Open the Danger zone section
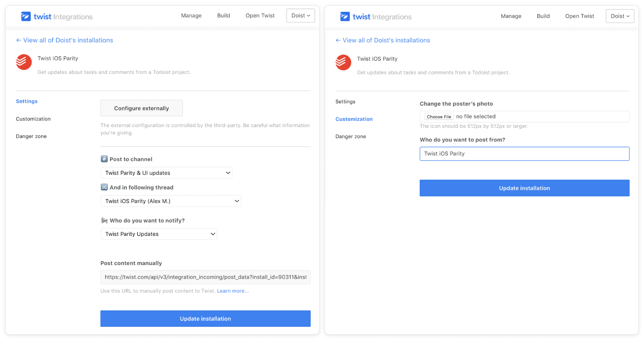644x340 pixels. pos(31,136)
